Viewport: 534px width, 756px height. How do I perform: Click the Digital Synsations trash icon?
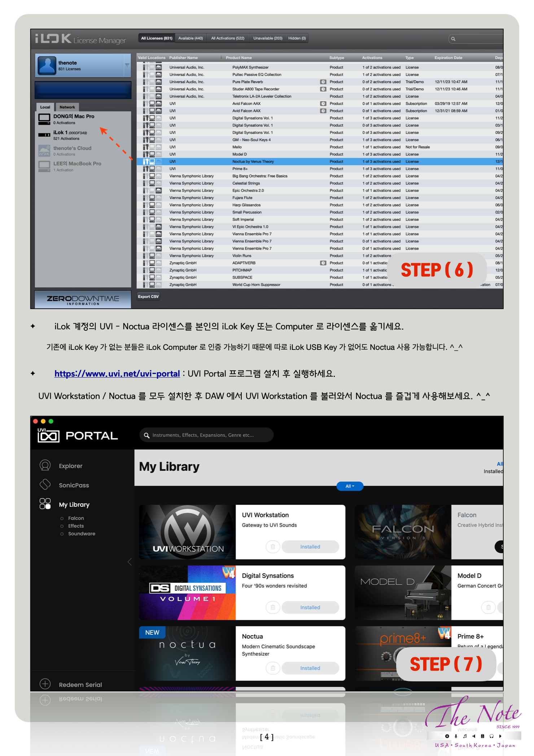click(x=273, y=607)
